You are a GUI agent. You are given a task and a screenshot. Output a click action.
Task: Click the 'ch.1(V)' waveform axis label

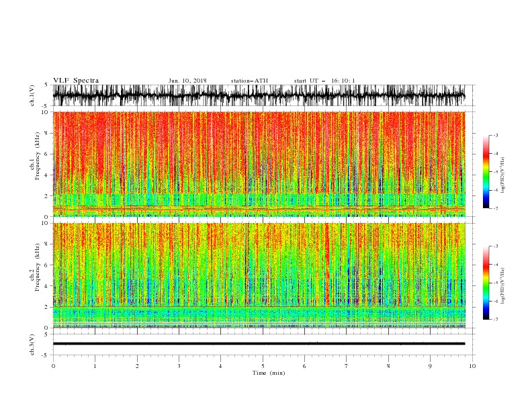coord(32,95)
